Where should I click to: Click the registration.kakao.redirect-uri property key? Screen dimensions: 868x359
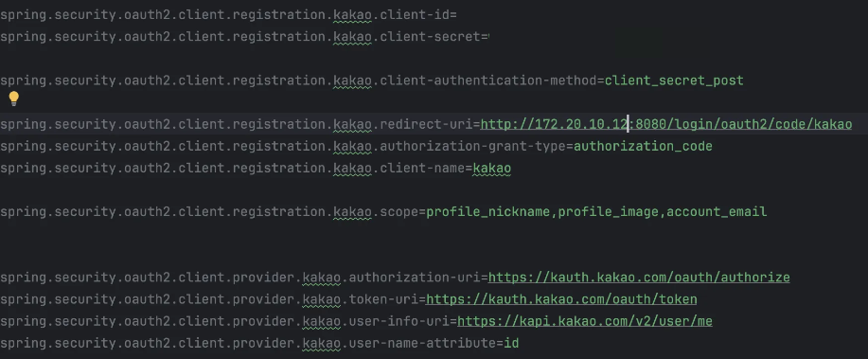(x=237, y=124)
